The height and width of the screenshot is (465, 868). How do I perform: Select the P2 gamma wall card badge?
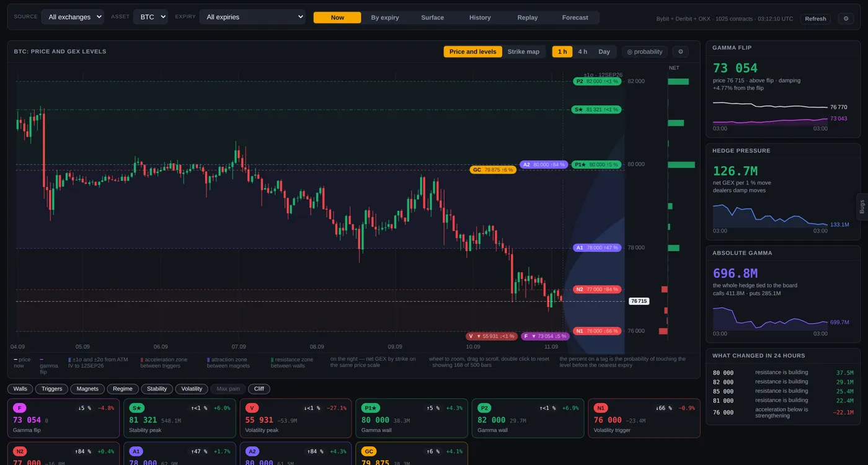(485, 408)
